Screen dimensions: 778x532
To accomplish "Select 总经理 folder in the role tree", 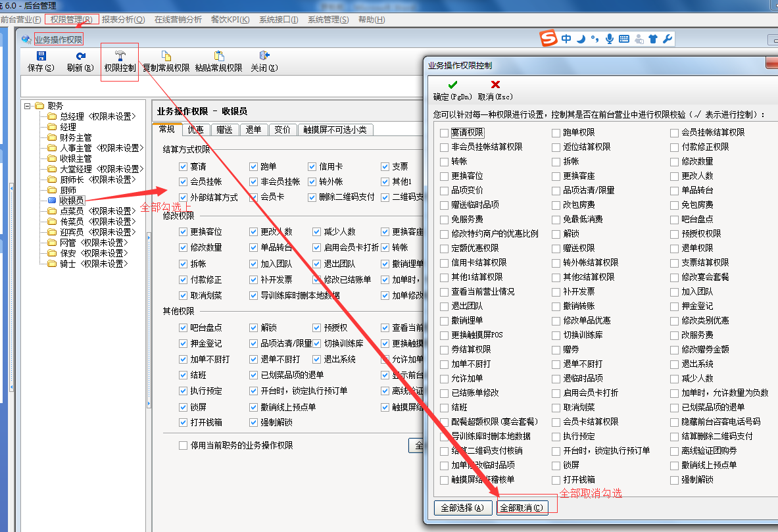I will pyautogui.click(x=71, y=116).
